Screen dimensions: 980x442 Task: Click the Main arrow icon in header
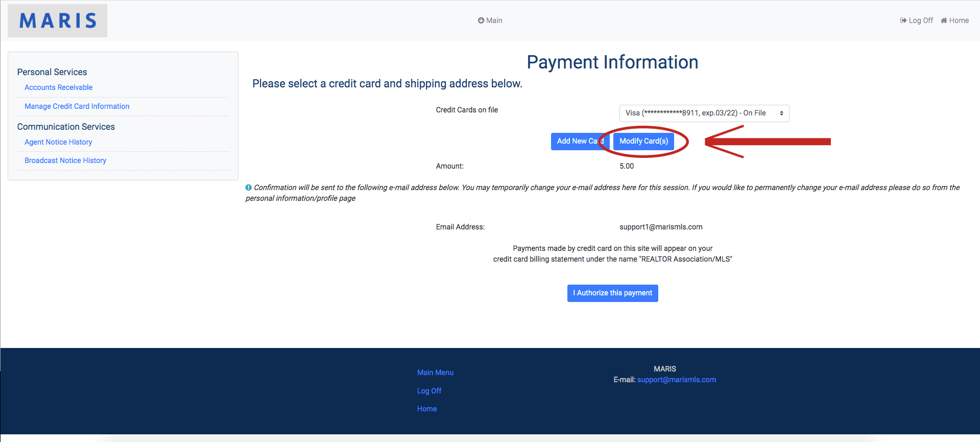point(481,20)
